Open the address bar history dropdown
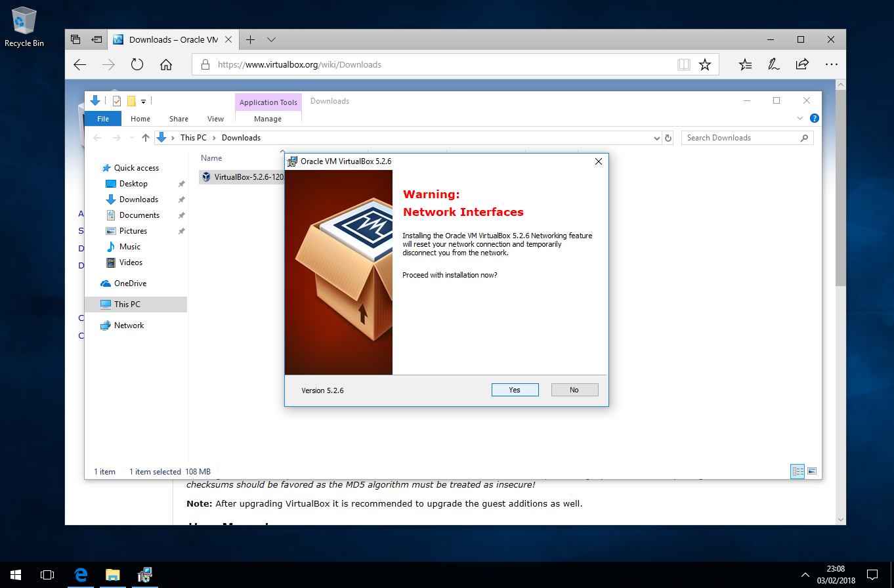This screenshot has height=588, width=894. click(x=657, y=138)
